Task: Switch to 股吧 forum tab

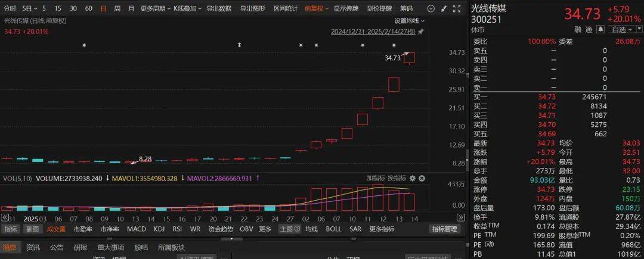Action: (x=141, y=248)
